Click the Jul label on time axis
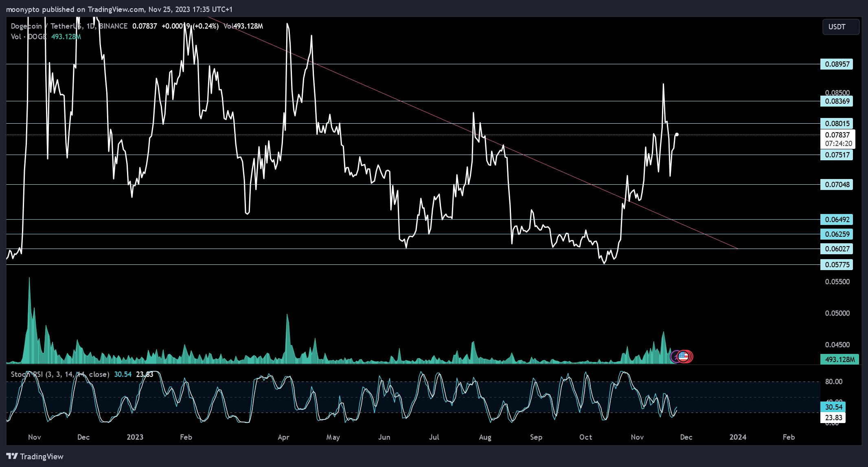Image resolution: width=868 pixels, height=467 pixels. coord(434,437)
